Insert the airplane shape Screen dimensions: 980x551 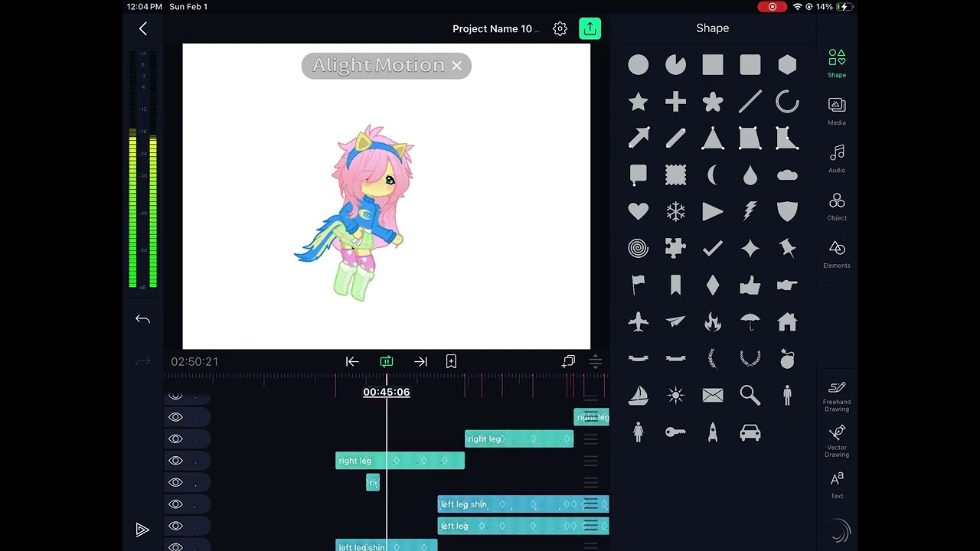(638, 322)
